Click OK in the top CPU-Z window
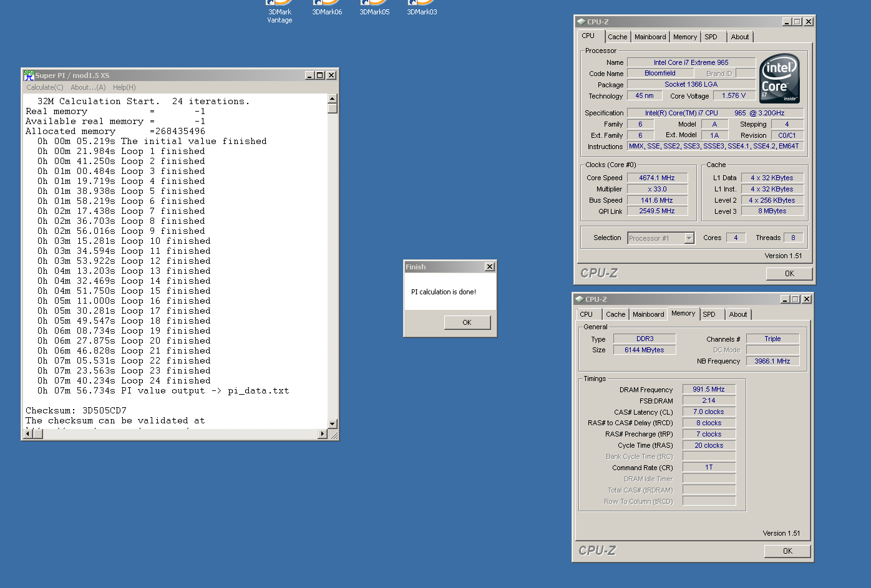The width and height of the screenshot is (871, 588). pyautogui.click(x=789, y=274)
